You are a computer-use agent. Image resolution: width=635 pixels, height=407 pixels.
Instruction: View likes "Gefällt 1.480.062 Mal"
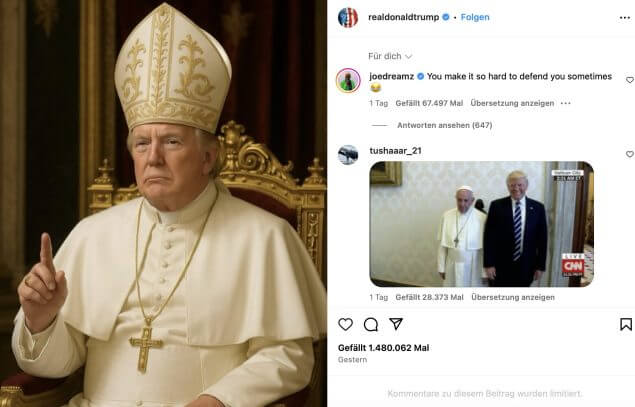pos(383,348)
